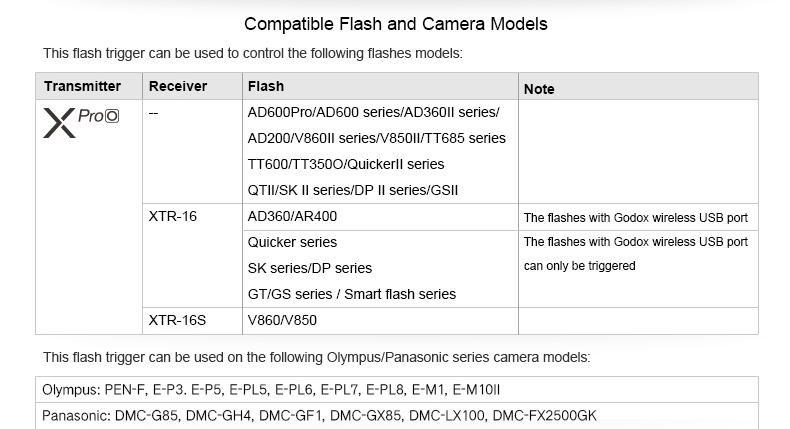The width and height of the screenshot is (790, 429).
Task: Click the SK series/DP series line
Action: click(x=309, y=268)
